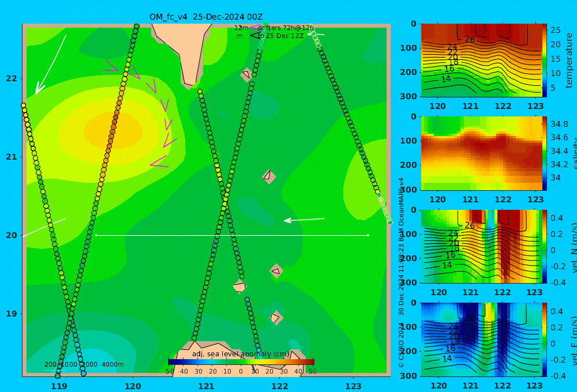
Task: Click the depth contour legend '200 1000 2000 4000m'
Action: tap(84, 364)
